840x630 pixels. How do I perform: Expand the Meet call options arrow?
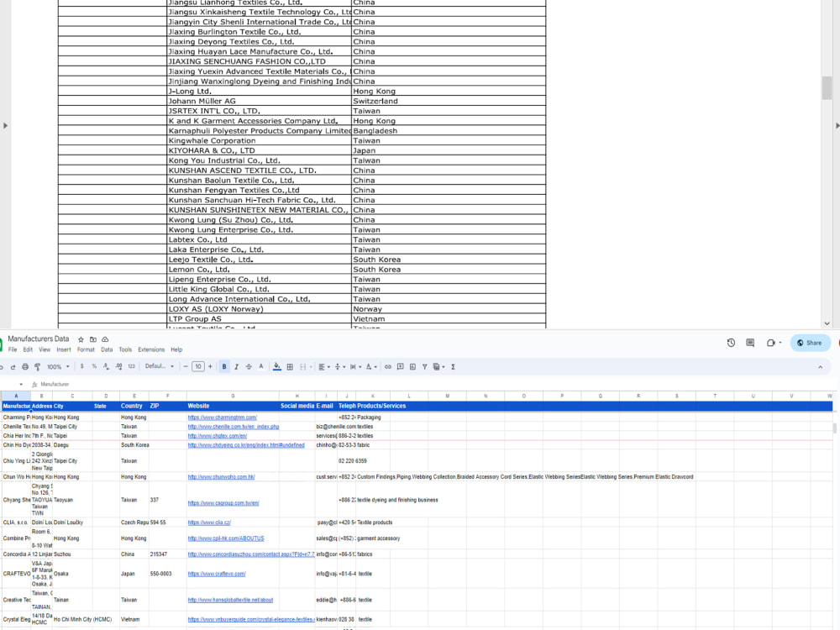pos(780,343)
